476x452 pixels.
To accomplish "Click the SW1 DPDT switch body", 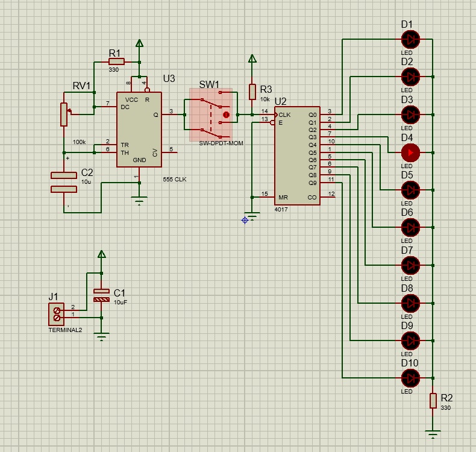I will [211, 115].
